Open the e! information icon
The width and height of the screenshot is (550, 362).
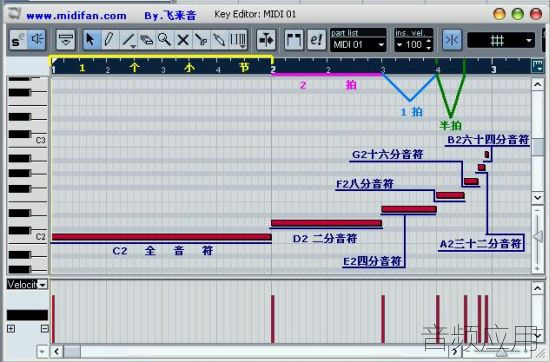316,40
